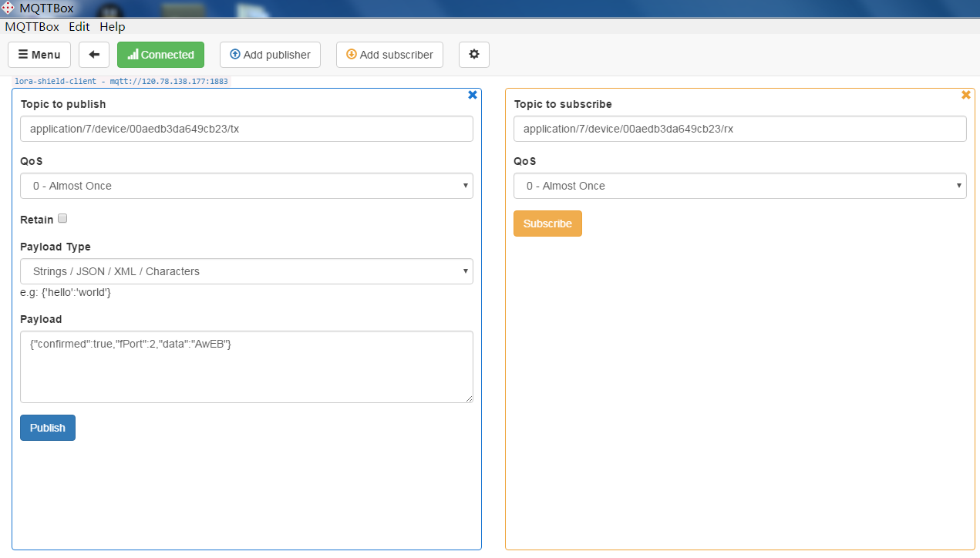Add a new publisher panel

tap(270, 55)
